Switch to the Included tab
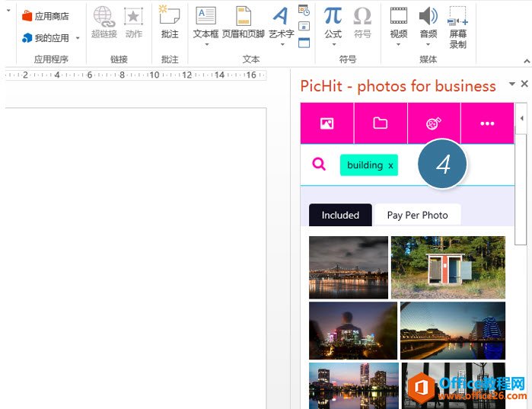532x409 pixels. tap(340, 215)
